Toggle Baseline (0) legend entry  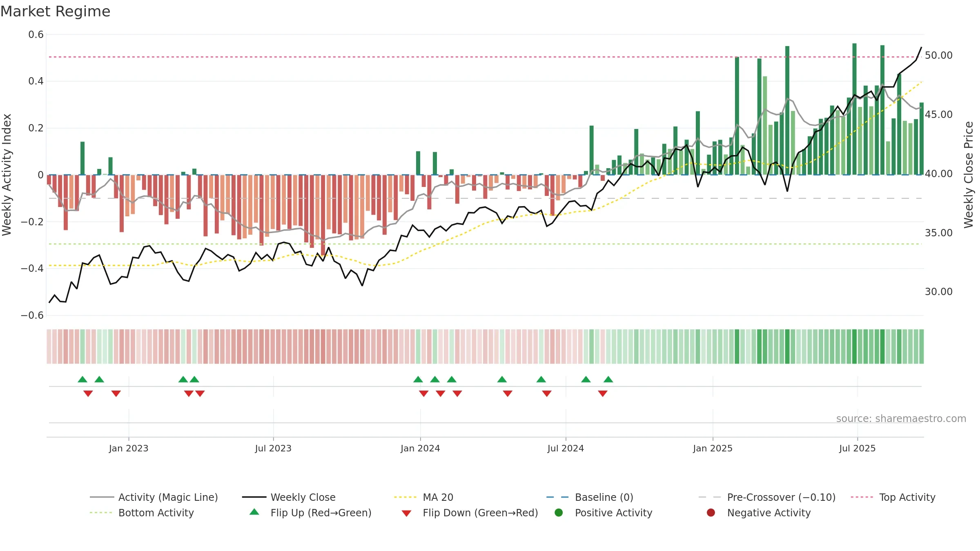pos(590,497)
